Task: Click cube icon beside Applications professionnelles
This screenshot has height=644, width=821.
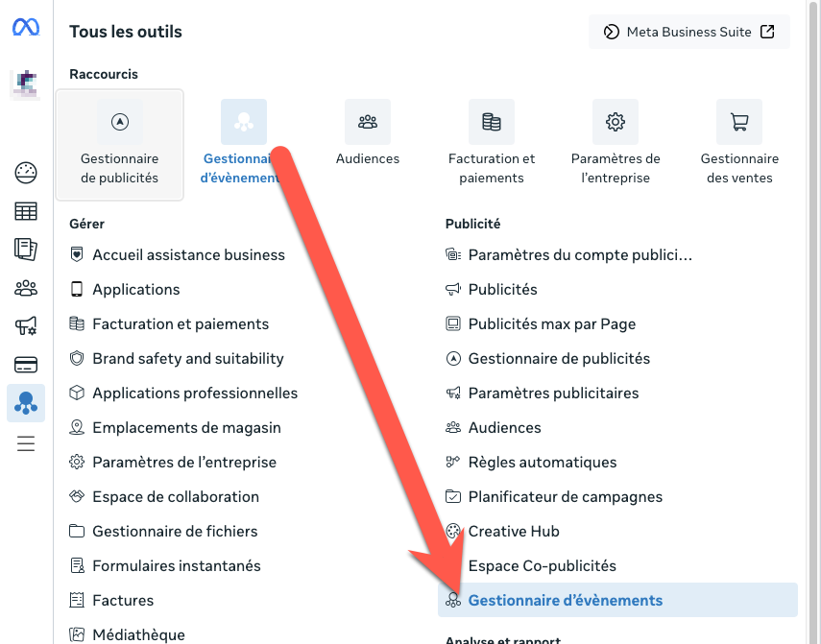Action: point(77,393)
